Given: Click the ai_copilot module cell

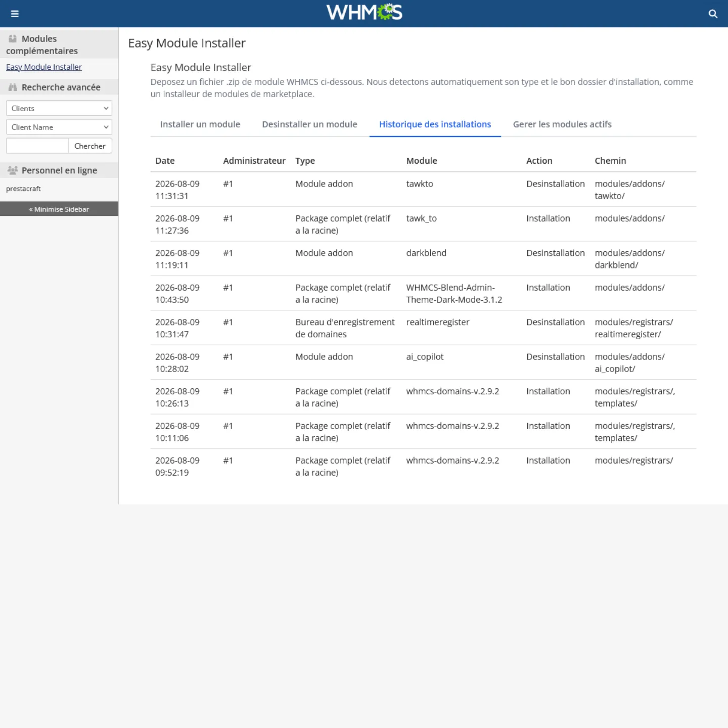Looking at the screenshot, I should [425, 357].
